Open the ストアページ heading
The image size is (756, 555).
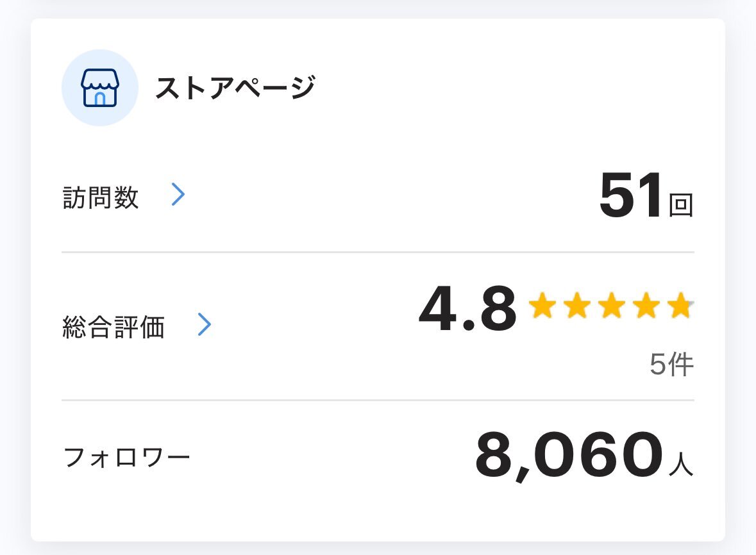(235, 88)
